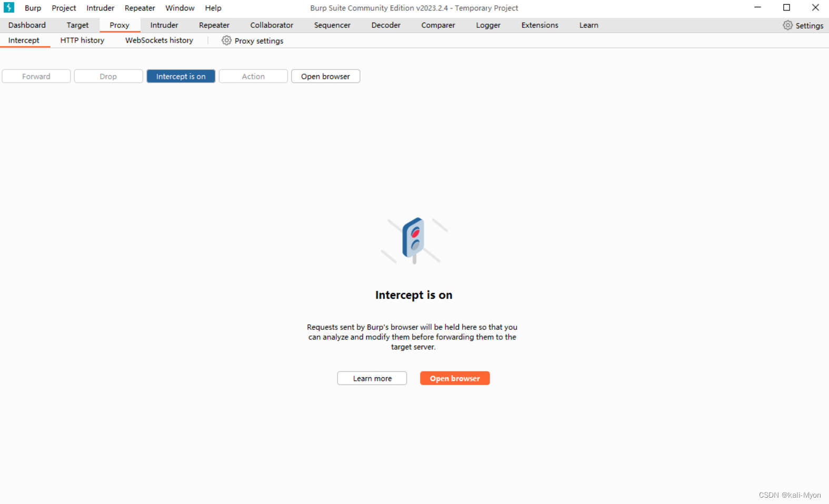Show the HTTP history sub-tab
Viewport: 829px width, 504px height.
tap(82, 41)
